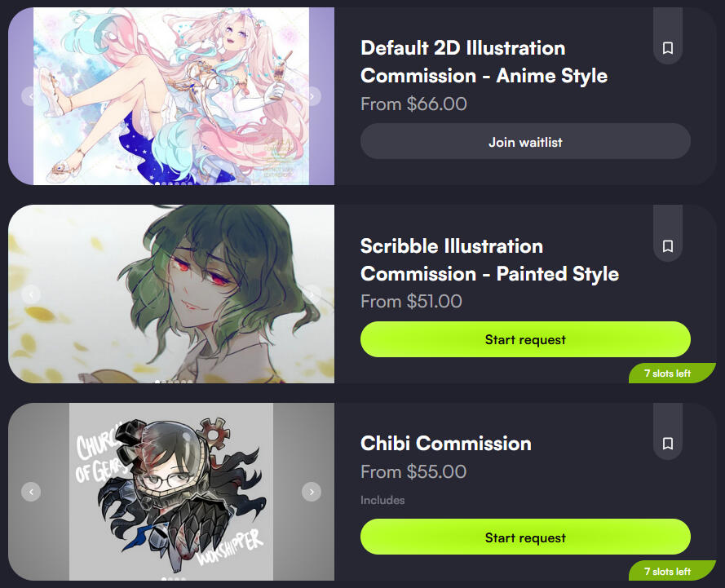Start request for Scribble Illustration Commission

[x=525, y=339]
